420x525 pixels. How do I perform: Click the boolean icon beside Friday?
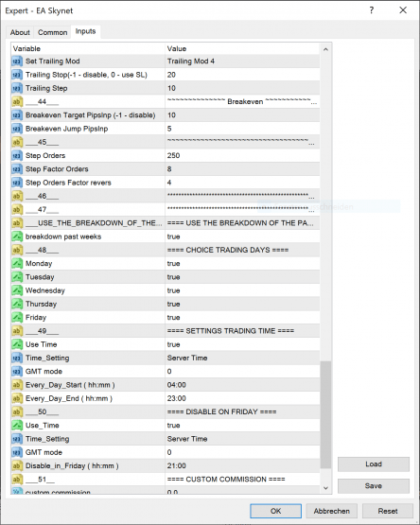click(17, 318)
